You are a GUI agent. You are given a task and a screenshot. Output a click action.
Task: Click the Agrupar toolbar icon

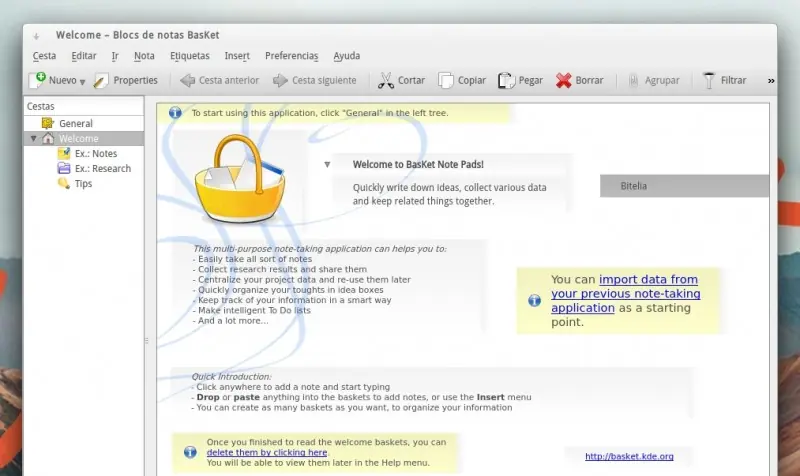tap(633, 80)
